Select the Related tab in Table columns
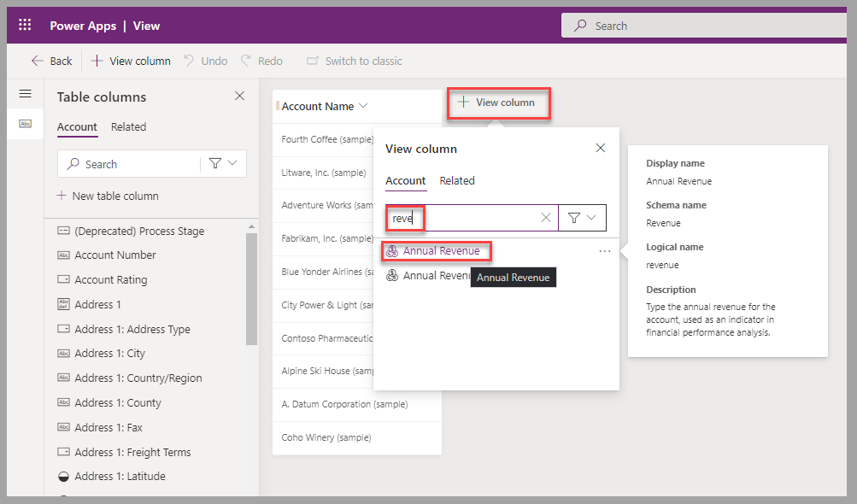 128,126
